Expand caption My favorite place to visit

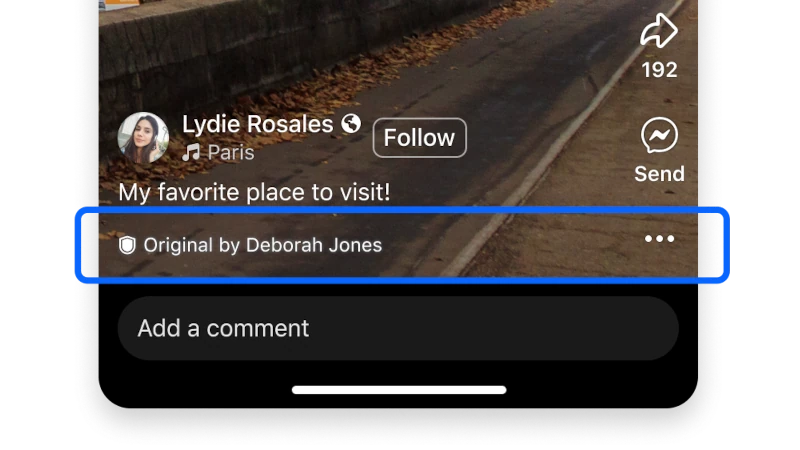pos(254,192)
